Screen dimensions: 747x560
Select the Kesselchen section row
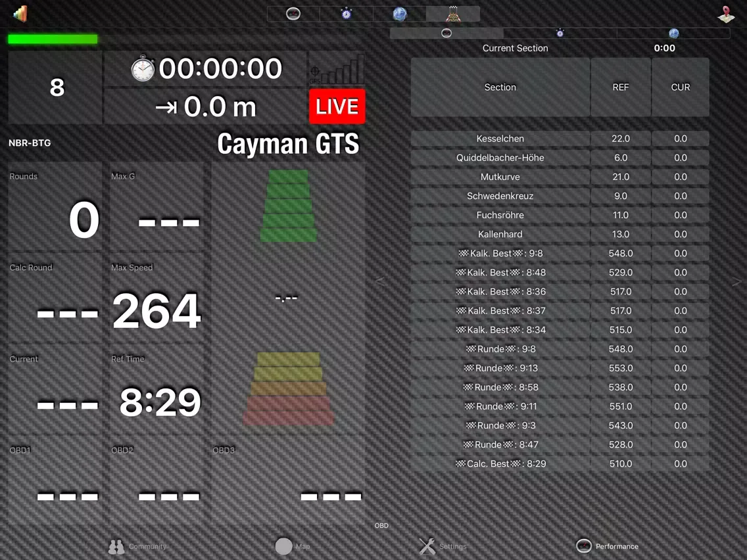click(x=560, y=139)
